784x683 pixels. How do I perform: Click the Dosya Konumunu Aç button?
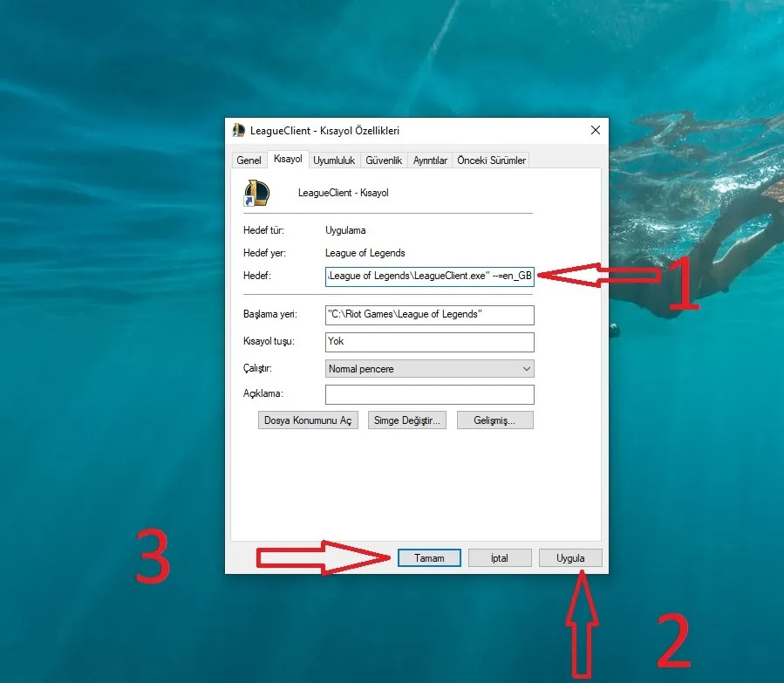(308, 420)
